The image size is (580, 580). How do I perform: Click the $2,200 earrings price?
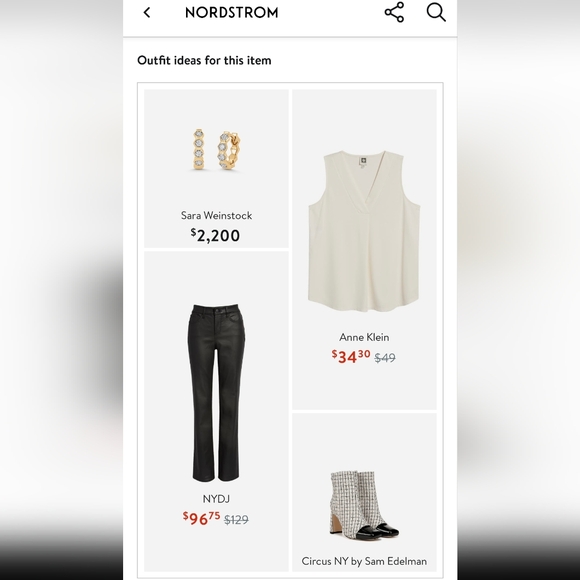pyautogui.click(x=215, y=235)
